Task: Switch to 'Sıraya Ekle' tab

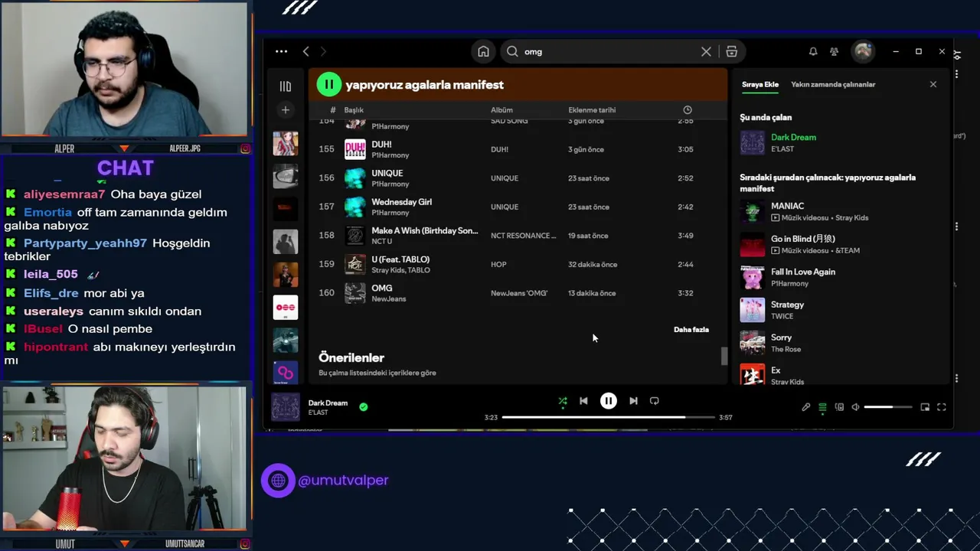Action: (760, 84)
